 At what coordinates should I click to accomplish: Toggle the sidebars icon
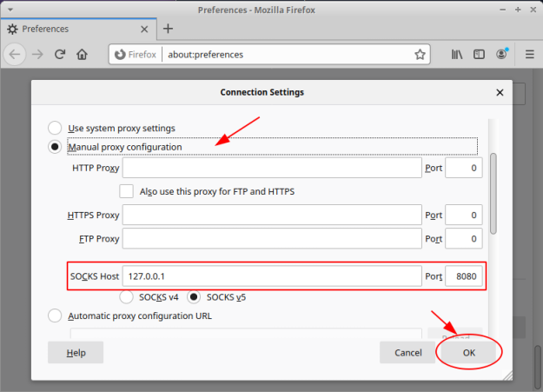[479, 55]
